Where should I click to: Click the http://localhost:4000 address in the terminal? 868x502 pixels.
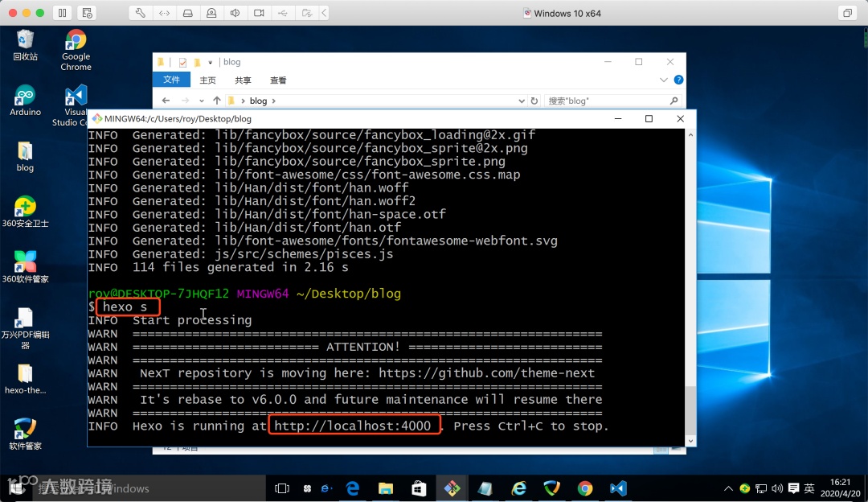[353, 426]
